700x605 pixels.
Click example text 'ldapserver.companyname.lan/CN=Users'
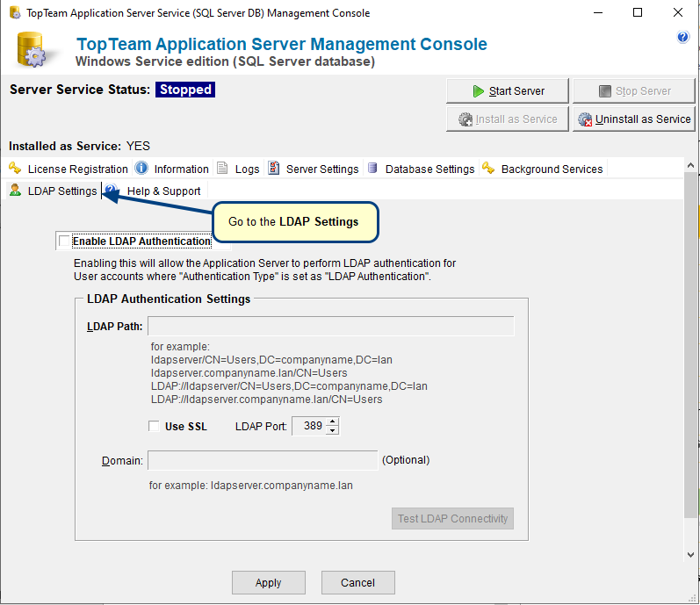click(x=249, y=373)
